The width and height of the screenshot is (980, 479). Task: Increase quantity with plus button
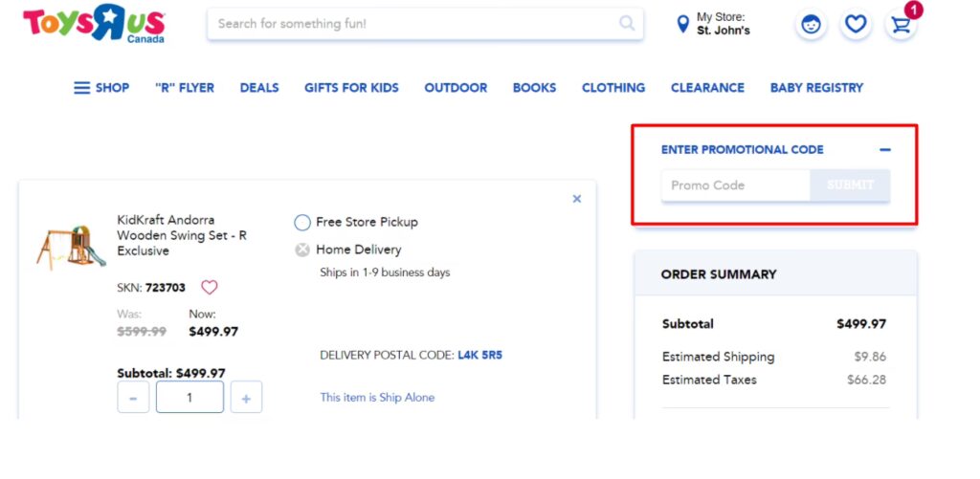[246, 398]
